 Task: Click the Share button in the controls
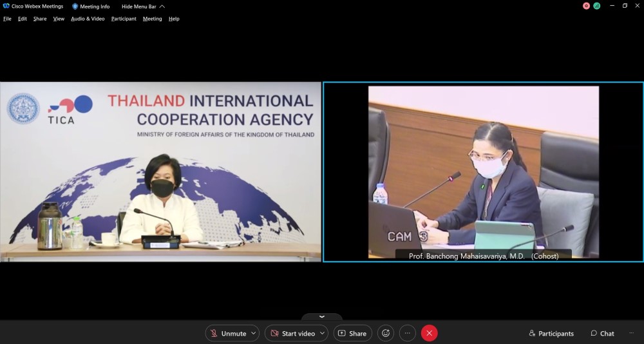click(x=352, y=333)
